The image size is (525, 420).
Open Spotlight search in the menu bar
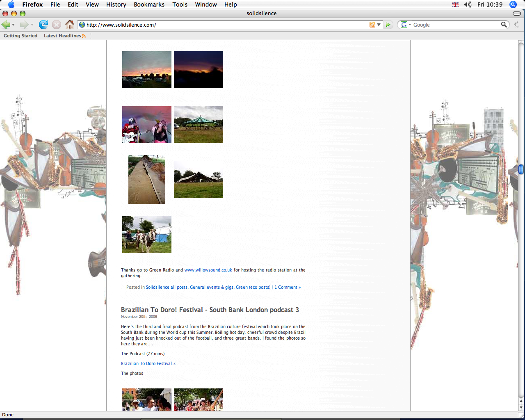coord(513,5)
